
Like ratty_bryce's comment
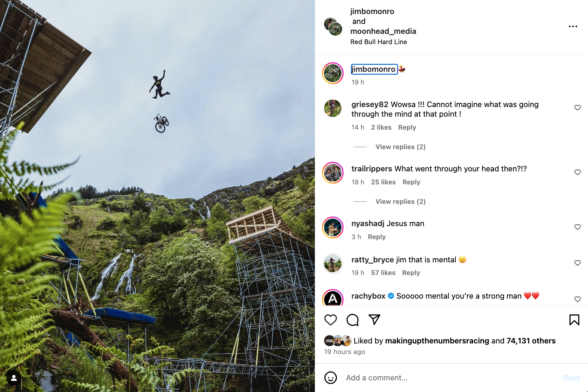(x=577, y=263)
